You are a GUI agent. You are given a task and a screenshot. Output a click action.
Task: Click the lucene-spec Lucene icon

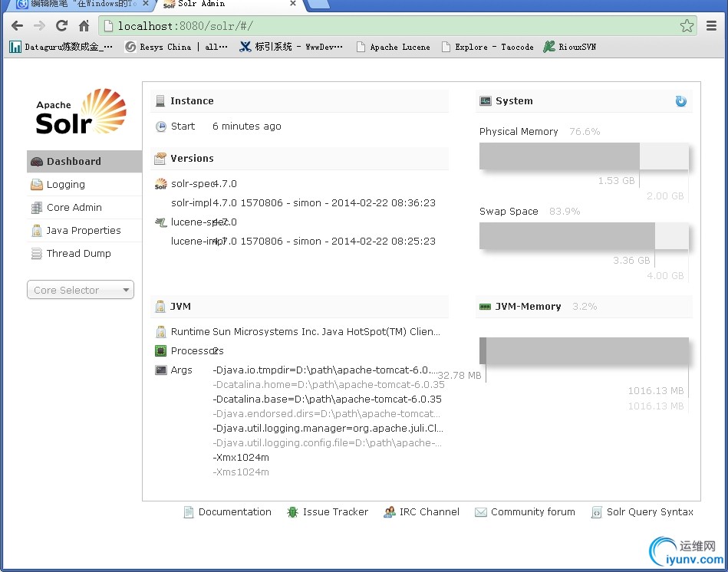click(160, 222)
